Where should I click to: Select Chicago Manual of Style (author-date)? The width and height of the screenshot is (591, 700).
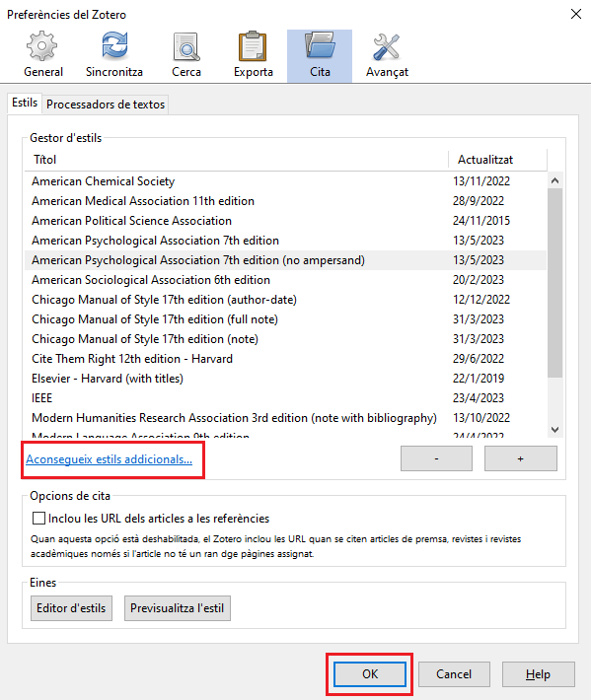[285, 300]
